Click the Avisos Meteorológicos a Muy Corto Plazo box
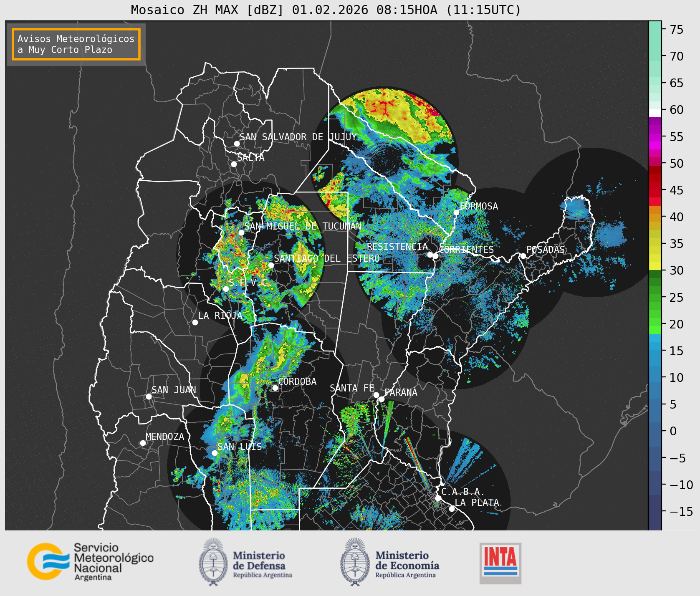700x596 pixels. pyautogui.click(x=76, y=45)
